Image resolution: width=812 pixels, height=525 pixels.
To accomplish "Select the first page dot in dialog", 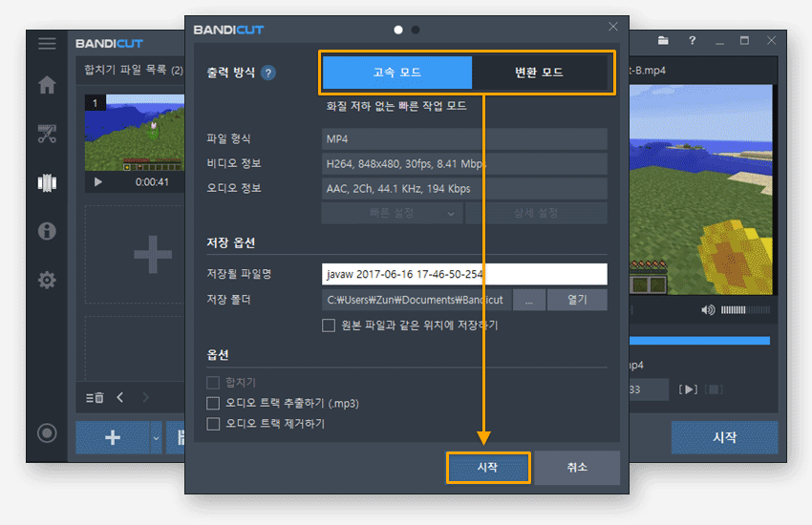I will 398,30.
